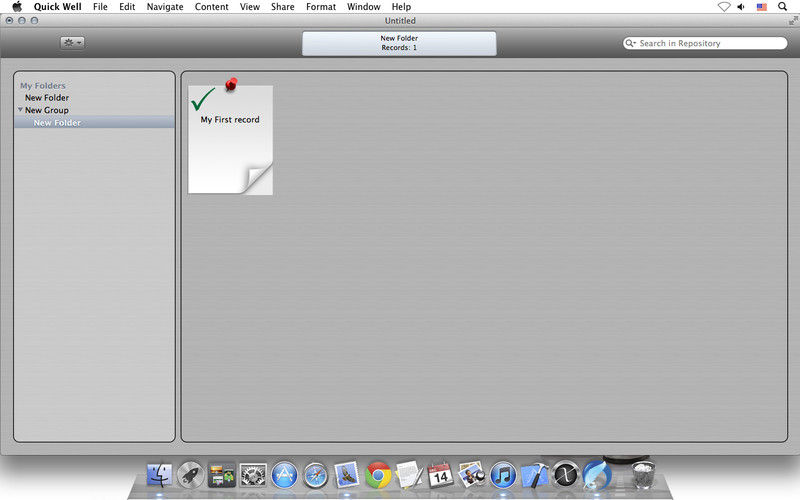Open the App Store from the Dock
Screen dimensions: 800x500
[x=284, y=476]
